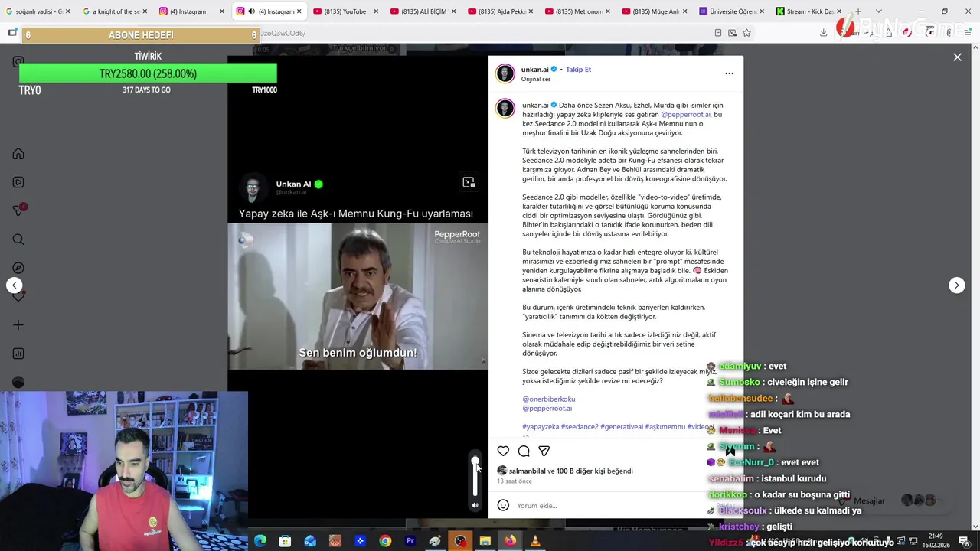Open @pepperroot.ai mention in caption's first paragraph

pos(685,115)
